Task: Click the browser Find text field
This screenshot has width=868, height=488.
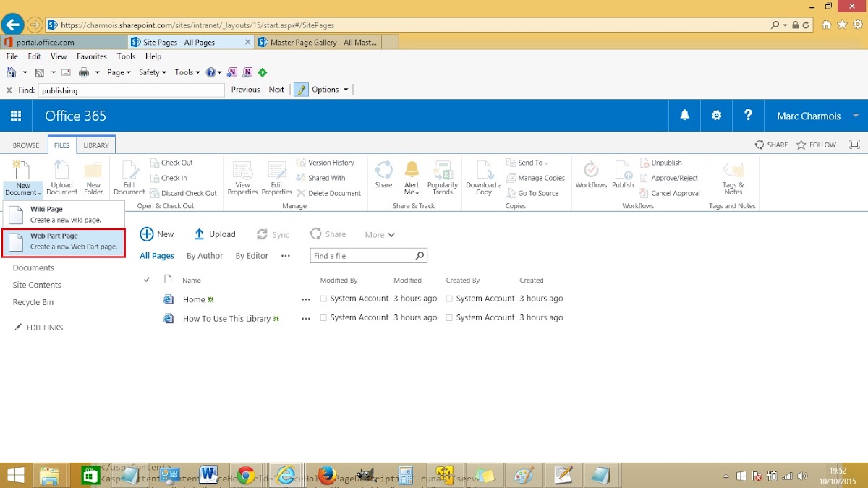Action: point(131,90)
